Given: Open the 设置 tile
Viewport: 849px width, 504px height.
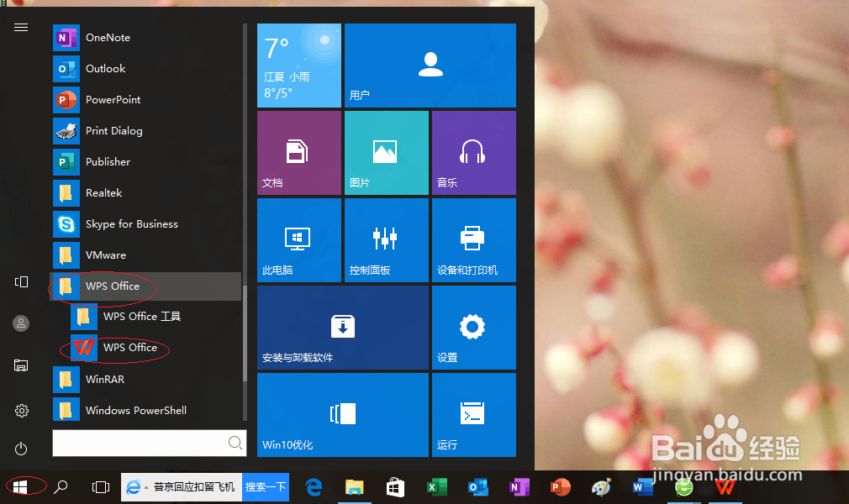Looking at the screenshot, I should point(474,328).
